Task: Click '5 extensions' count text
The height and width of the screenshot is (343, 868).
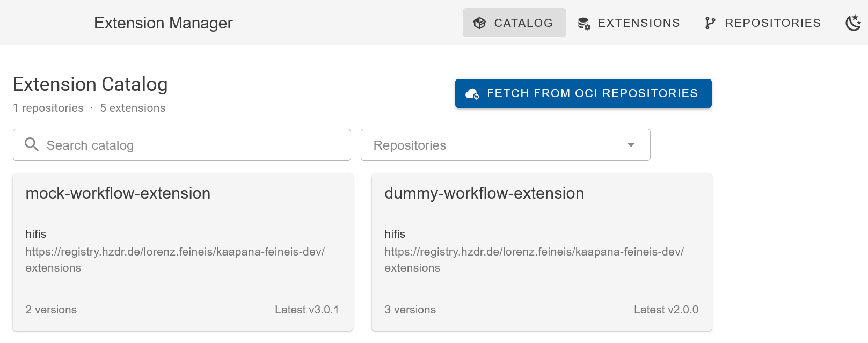Action: click(133, 108)
